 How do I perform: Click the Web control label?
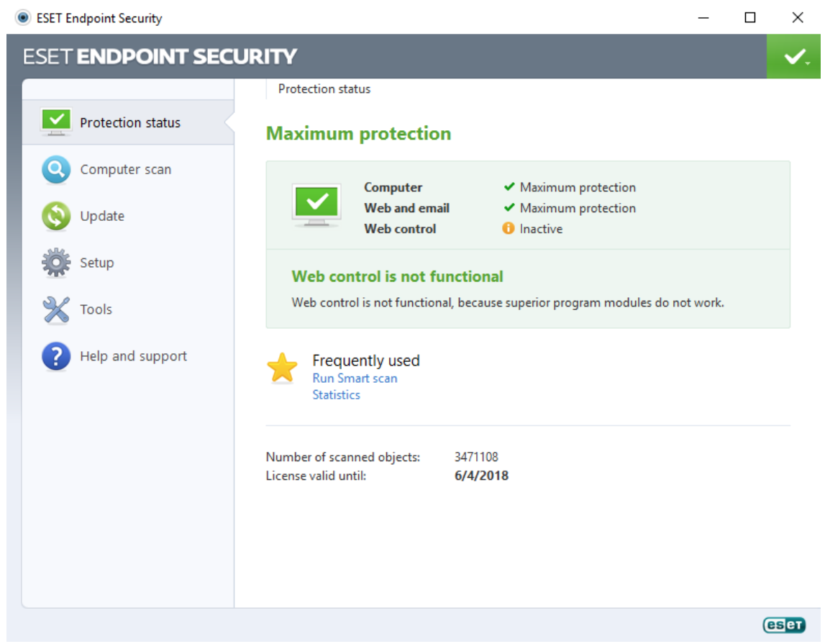pos(400,229)
